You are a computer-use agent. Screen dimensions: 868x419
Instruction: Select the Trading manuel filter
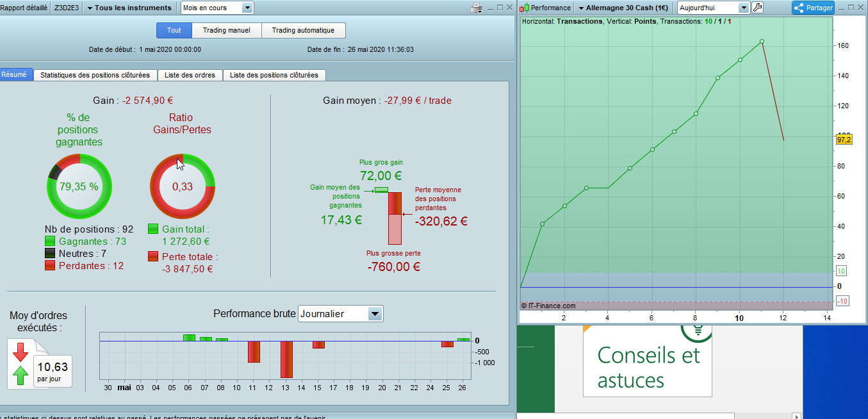(x=227, y=30)
